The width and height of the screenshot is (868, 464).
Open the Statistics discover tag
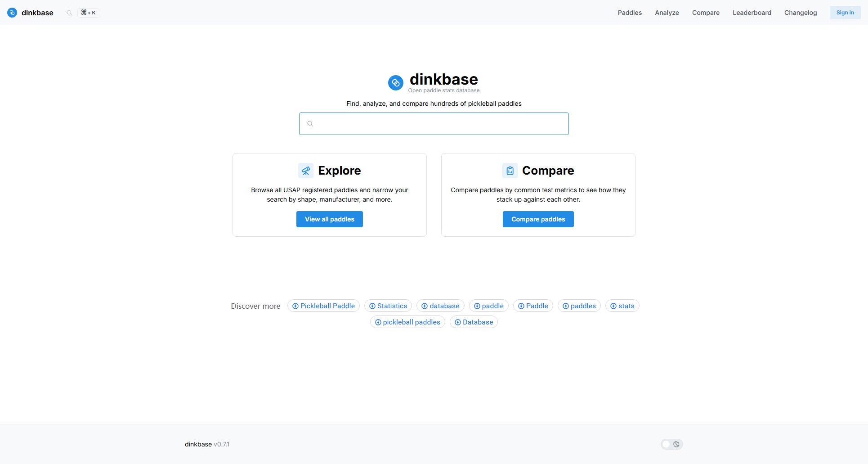click(388, 306)
